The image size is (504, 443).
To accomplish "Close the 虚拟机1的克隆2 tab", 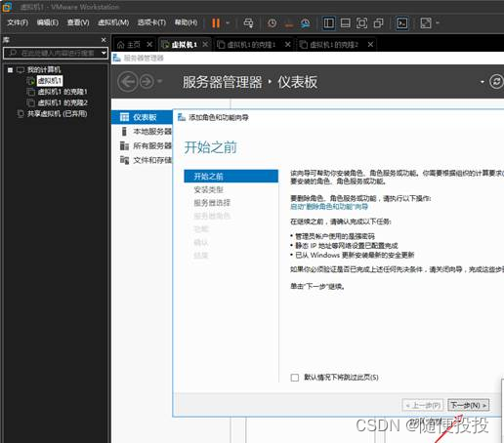I will [x=370, y=44].
